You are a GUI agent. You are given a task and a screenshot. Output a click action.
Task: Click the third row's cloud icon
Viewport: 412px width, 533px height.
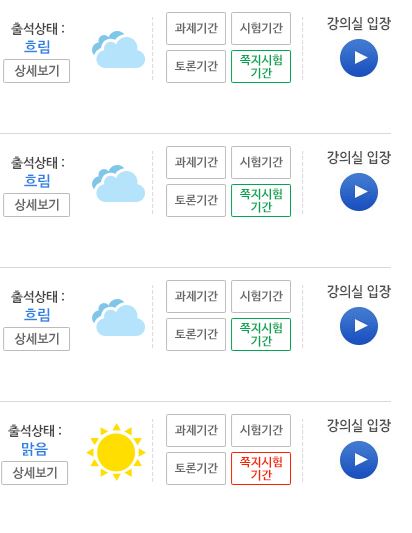click(118, 318)
